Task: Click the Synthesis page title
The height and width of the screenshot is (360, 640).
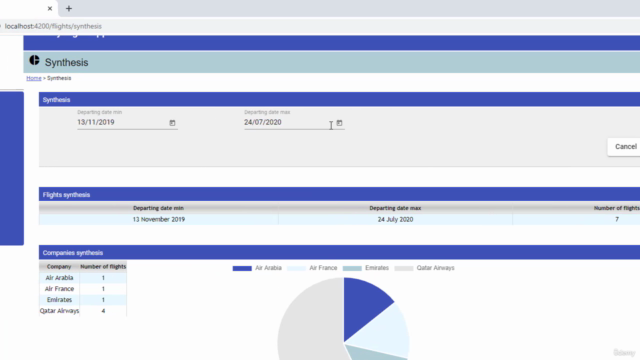Action: click(67, 62)
